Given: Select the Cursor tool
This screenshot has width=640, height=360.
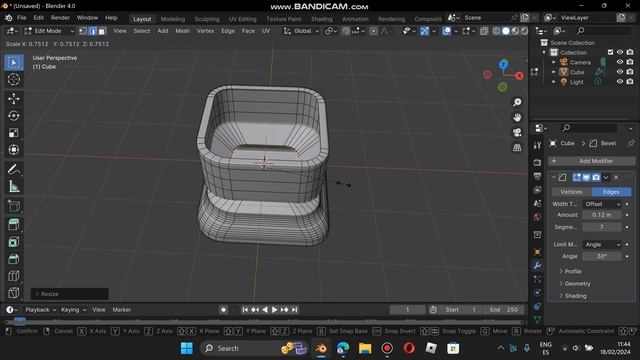Looking at the screenshot, I should coord(13,79).
